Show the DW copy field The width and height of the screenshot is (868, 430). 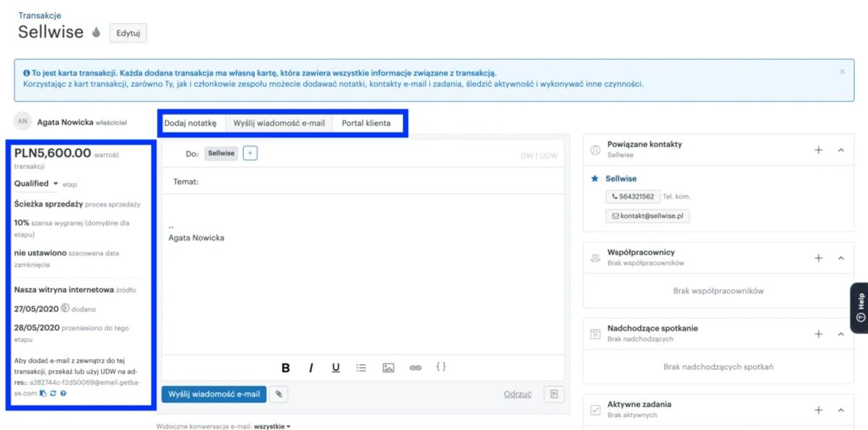coord(527,155)
